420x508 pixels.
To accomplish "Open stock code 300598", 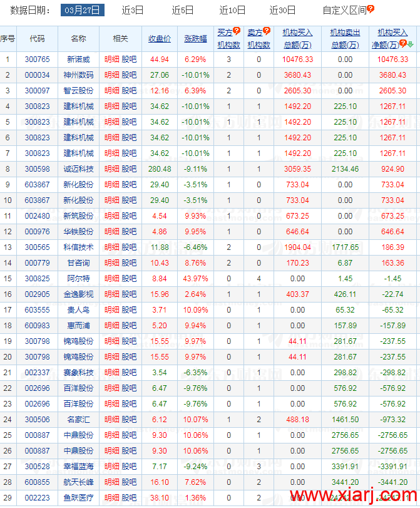I will point(37,169).
